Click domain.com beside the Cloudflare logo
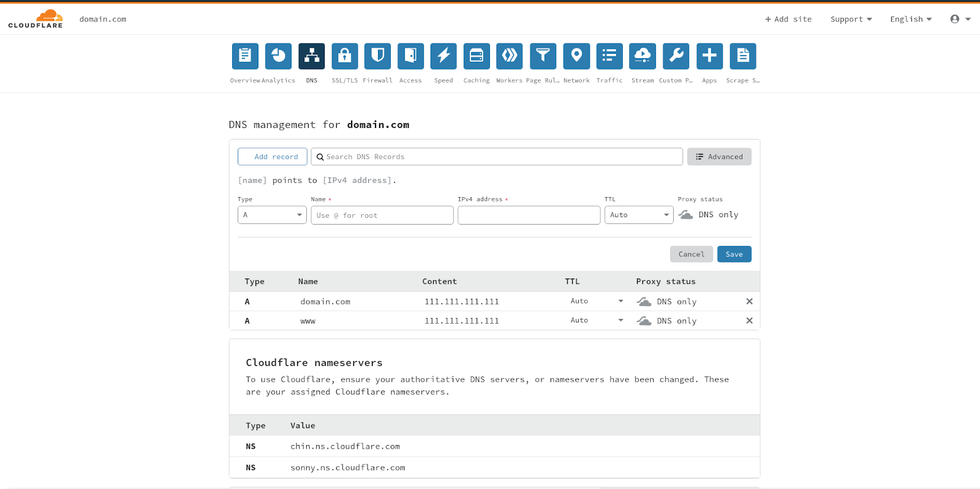Screen dimensions: 980x489 point(103,19)
